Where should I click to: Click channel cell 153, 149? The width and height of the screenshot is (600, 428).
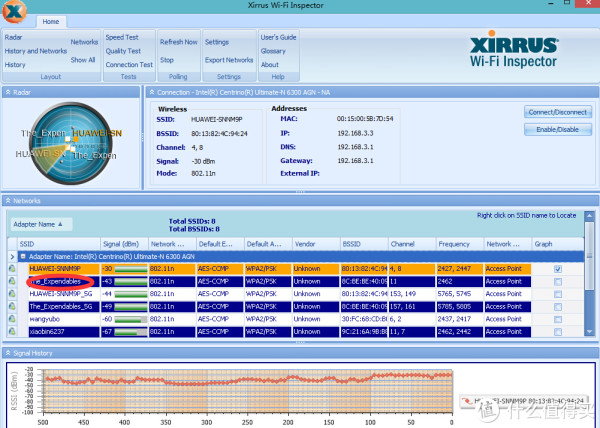412,294
